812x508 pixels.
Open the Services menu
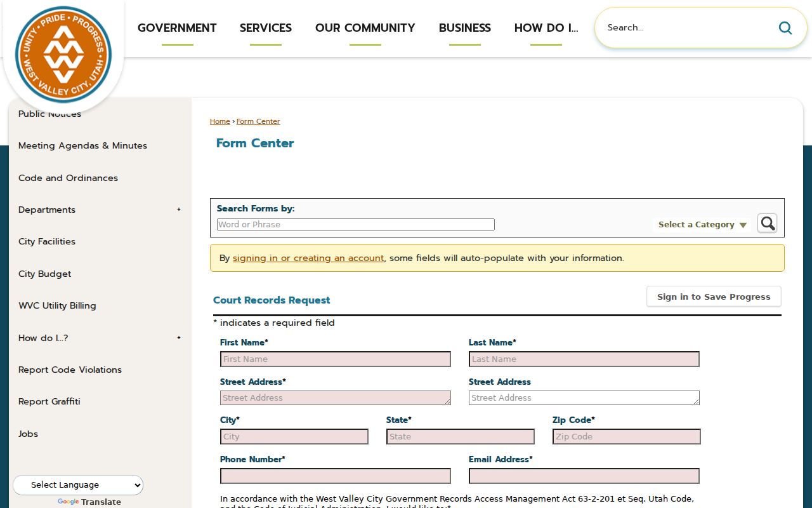point(266,28)
